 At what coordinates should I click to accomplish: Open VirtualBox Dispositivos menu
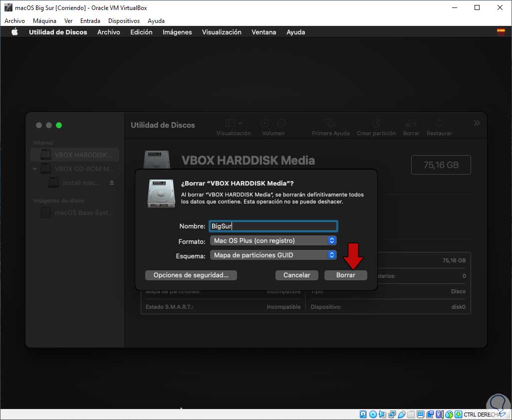tap(124, 21)
